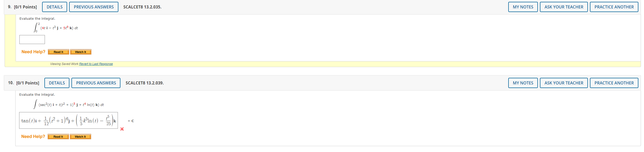Open Read It help for question 10
This screenshot has width=644, height=152.
tap(58, 136)
